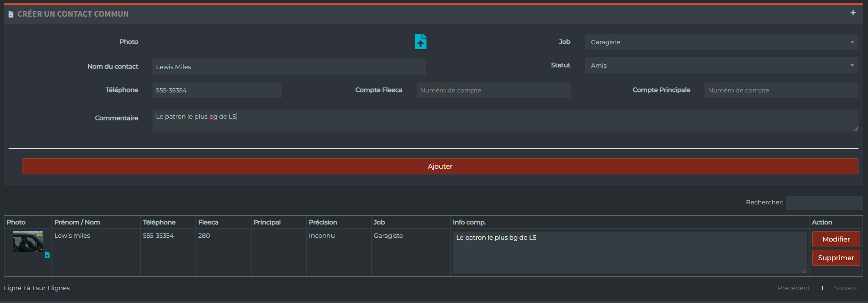
Task: Click Supprimer for Lewis miles
Action: click(x=836, y=258)
